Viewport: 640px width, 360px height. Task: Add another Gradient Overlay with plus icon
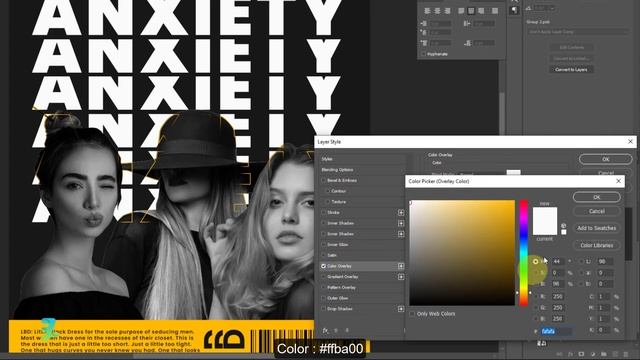pos(401,277)
